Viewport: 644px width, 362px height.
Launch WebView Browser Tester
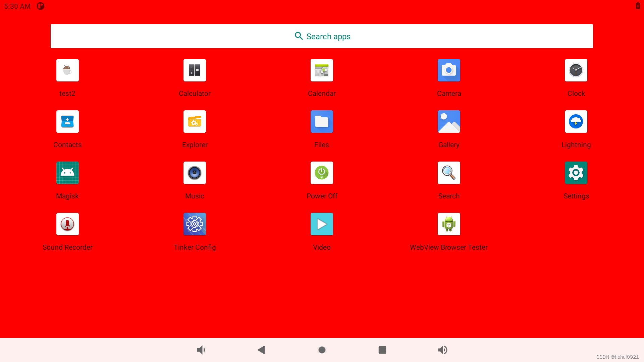click(449, 224)
